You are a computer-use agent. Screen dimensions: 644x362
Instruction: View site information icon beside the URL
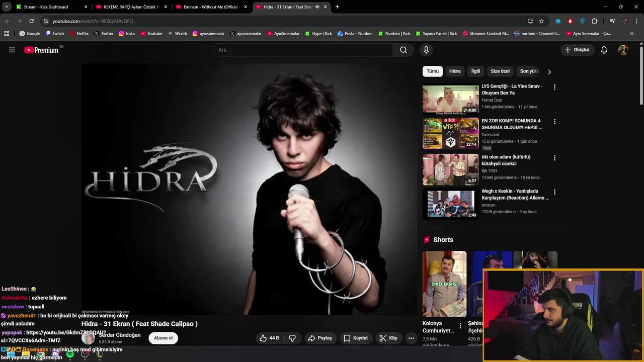pyautogui.click(x=46, y=21)
